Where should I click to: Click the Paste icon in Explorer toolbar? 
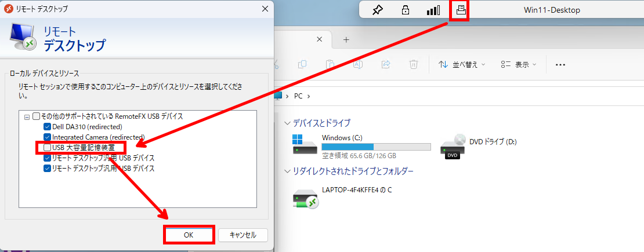tap(330, 64)
